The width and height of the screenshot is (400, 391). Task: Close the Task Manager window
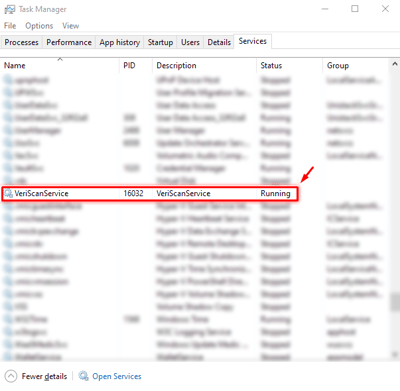385,9
